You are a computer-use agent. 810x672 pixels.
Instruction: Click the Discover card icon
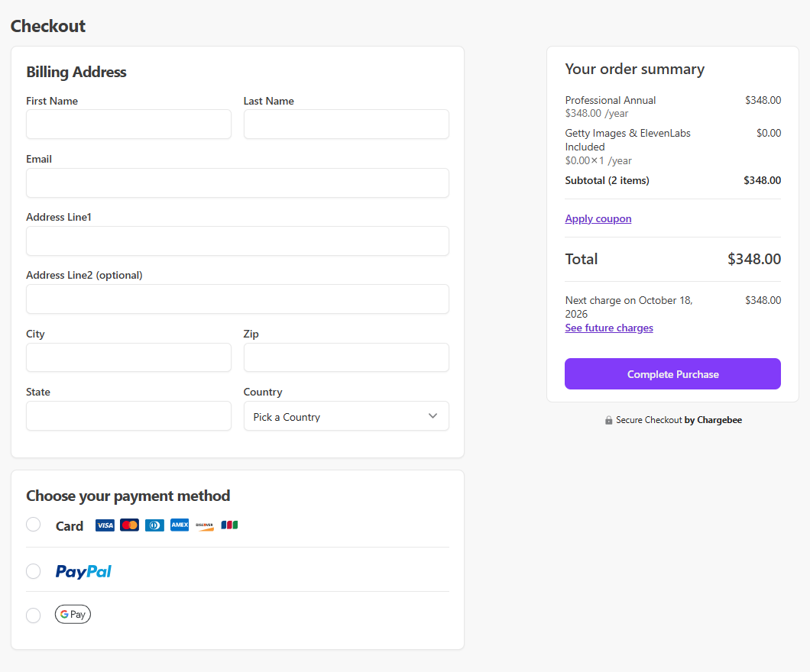coord(204,525)
